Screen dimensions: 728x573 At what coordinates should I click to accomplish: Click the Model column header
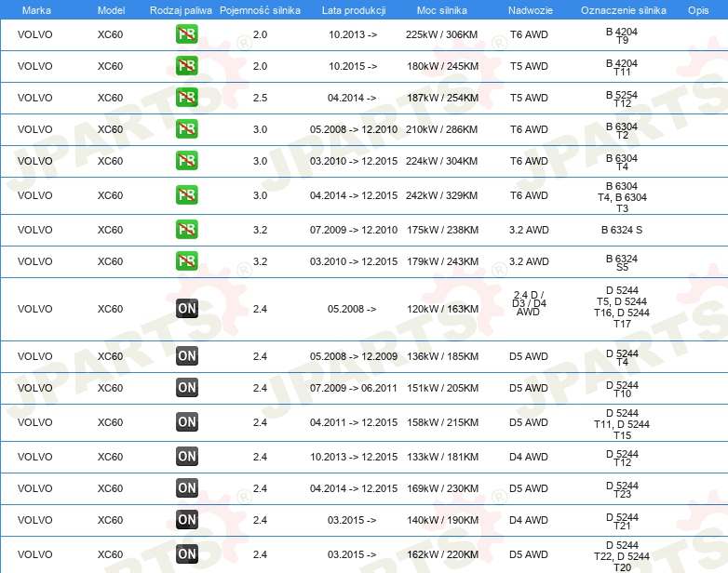[x=112, y=10]
